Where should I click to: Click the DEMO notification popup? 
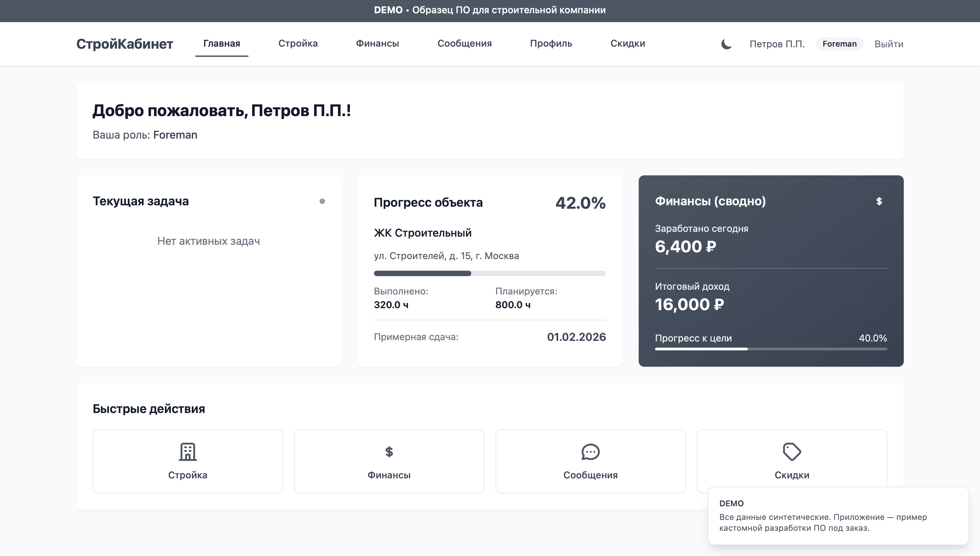[x=838, y=515]
